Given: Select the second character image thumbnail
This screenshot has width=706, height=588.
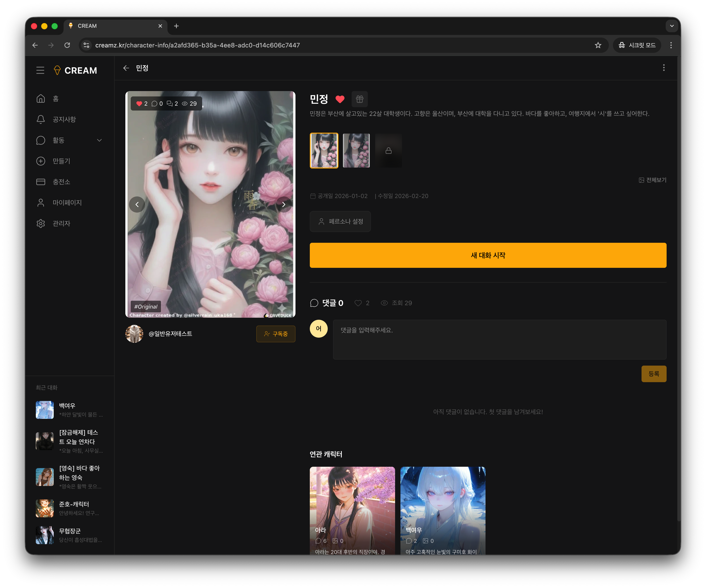Looking at the screenshot, I should (x=356, y=151).
